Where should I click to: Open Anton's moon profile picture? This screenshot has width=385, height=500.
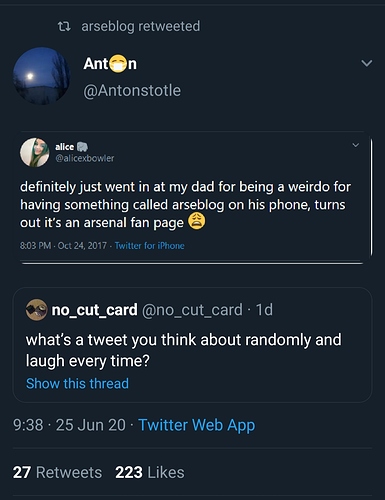(41, 76)
